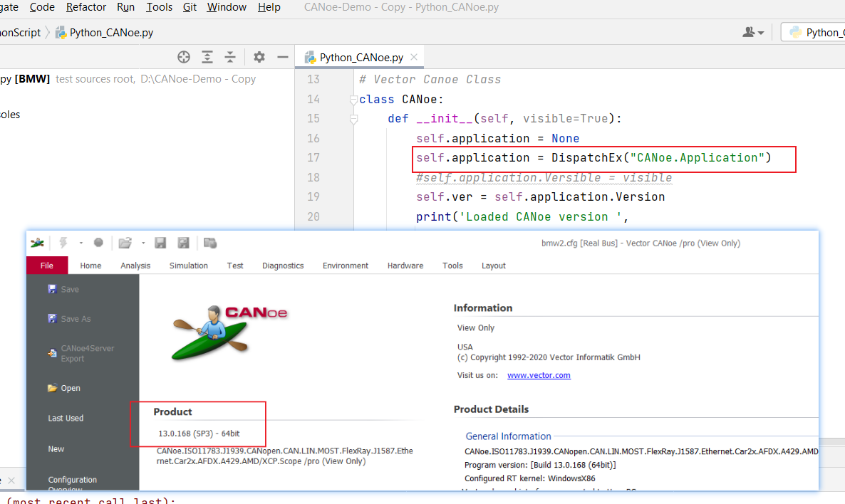
Task: Click the CANoe kayak application icon
Action: [x=37, y=243]
